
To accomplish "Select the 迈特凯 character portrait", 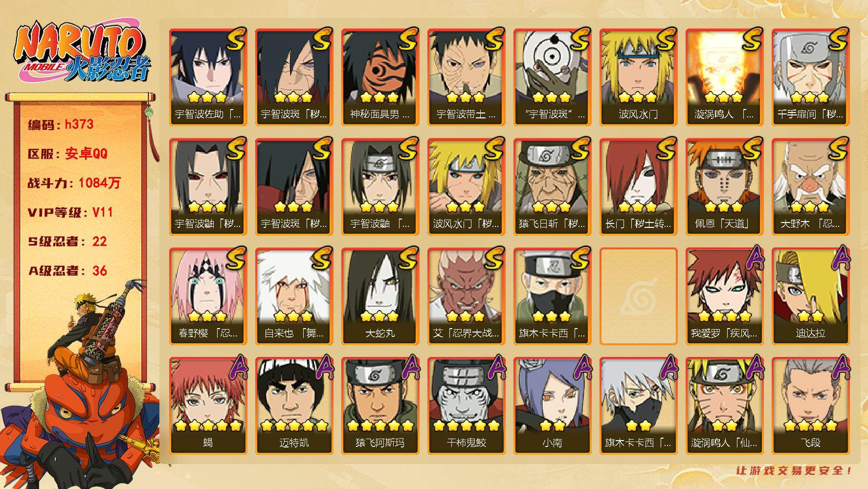I will 294,406.
